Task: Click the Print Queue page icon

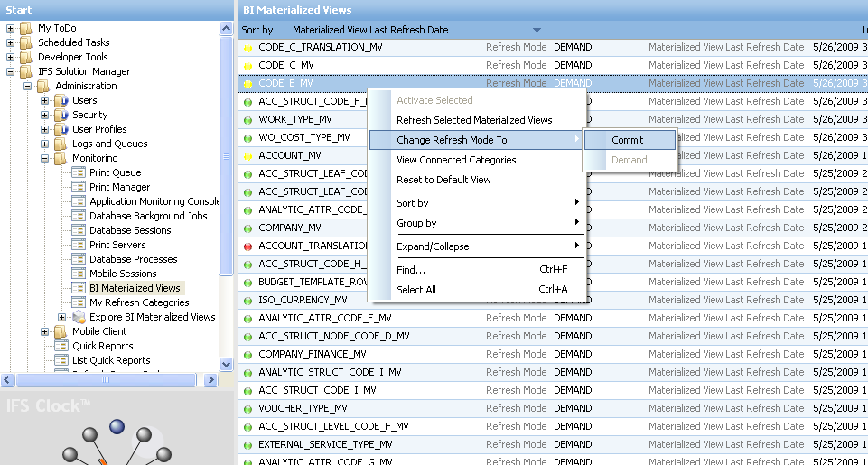Action: (x=78, y=173)
